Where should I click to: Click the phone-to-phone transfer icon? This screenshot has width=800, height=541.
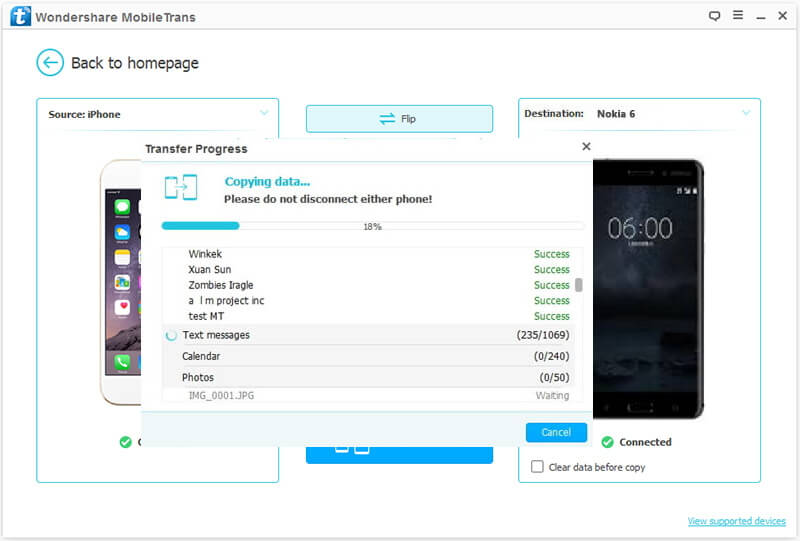(x=181, y=188)
